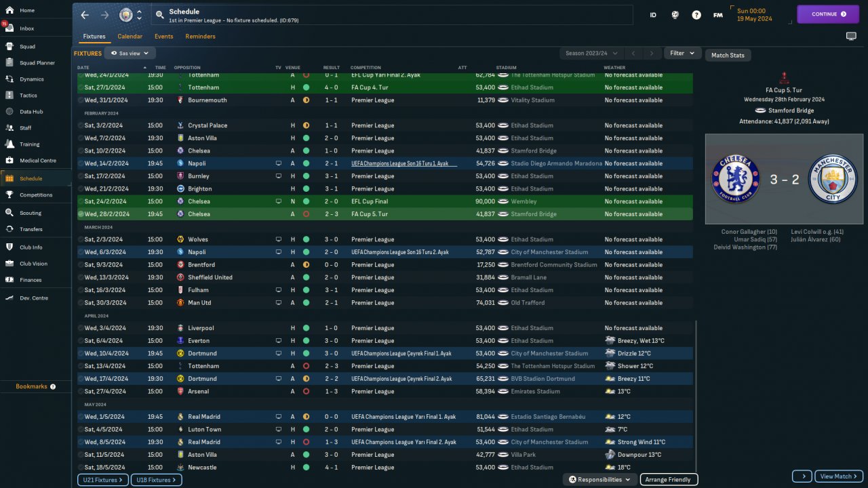868x488 pixels.
Task: Click the Arsenal badge on 27/4/2024
Action: [180, 391]
